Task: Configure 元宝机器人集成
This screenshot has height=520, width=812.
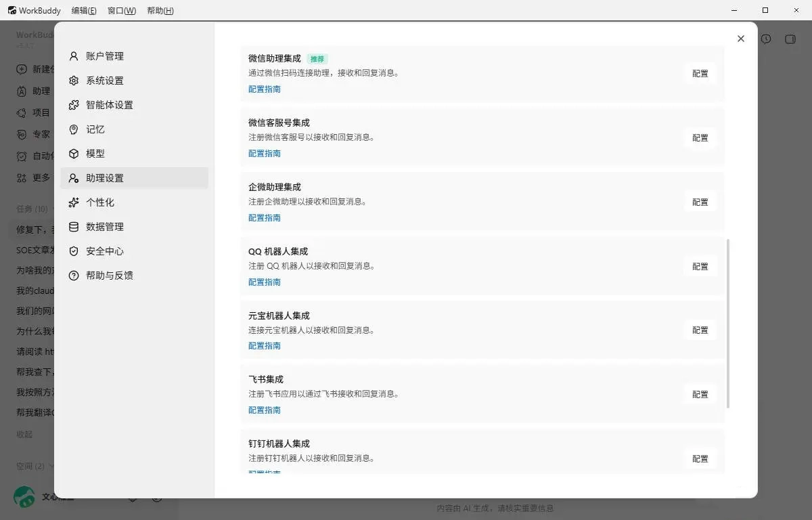Action: click(700, 330)
